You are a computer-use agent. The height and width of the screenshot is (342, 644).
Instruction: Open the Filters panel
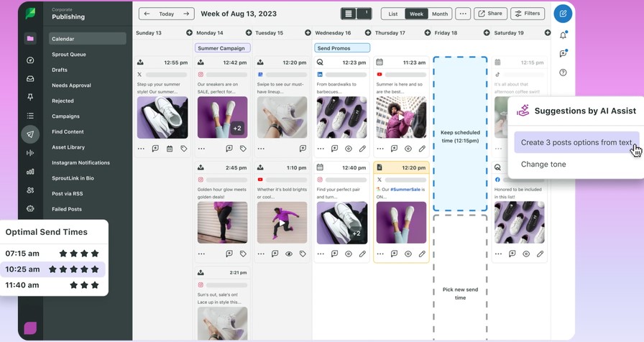click(528, 14)
